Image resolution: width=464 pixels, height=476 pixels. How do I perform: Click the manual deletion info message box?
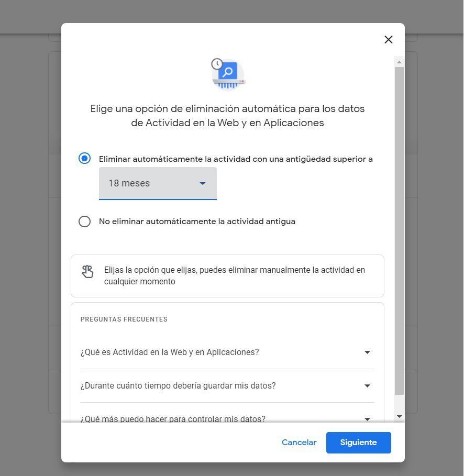pyautogui.click(x=227, y=276)
